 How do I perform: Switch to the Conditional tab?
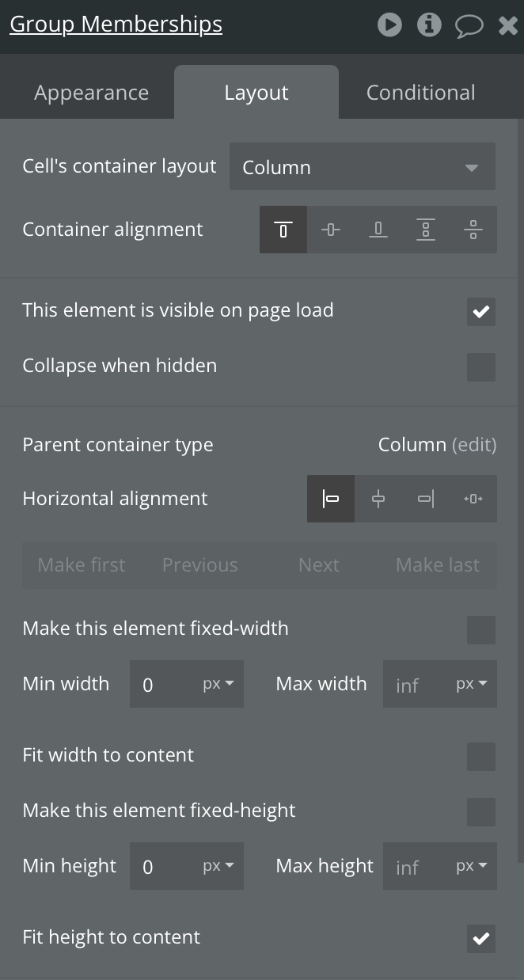tap(420, 93)
